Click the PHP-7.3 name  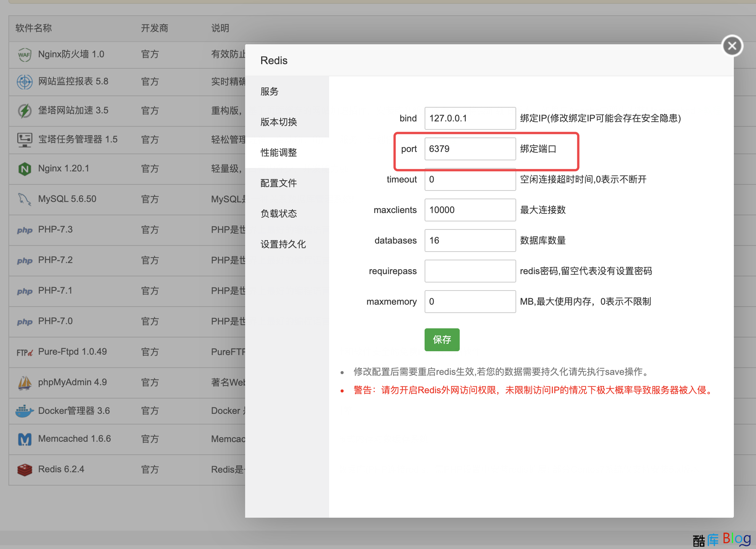click(55, 229)
